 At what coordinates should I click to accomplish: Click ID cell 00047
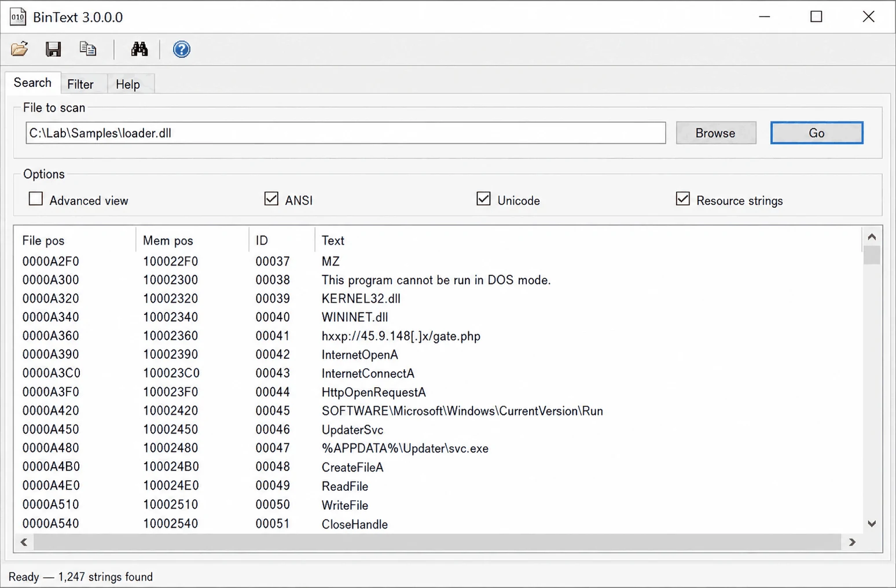pos(273,449)
